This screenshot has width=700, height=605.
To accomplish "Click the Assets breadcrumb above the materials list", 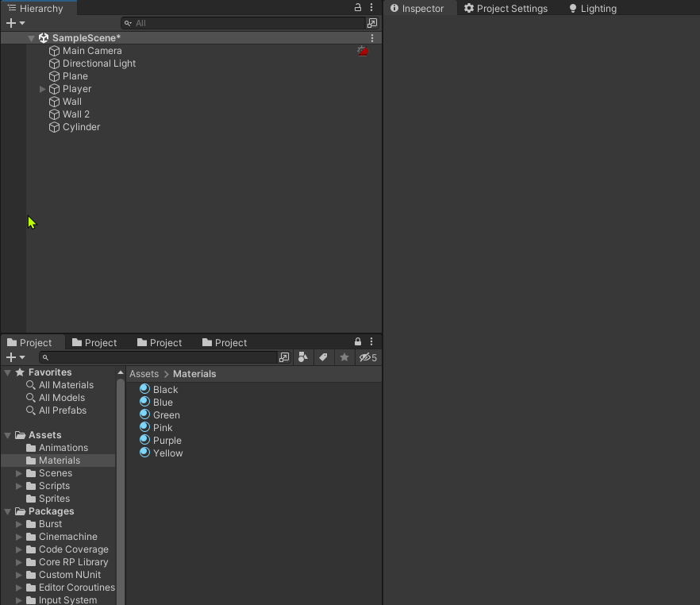I will [x=144, y=373].
